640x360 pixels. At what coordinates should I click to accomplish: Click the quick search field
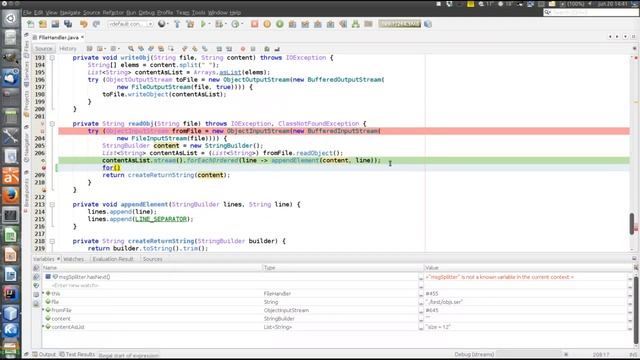(591, 13)
